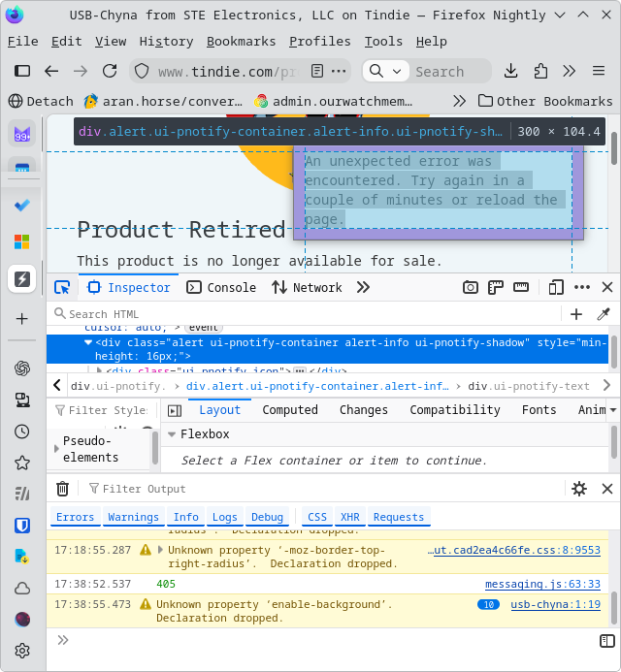Open the Profiles menu
This screenshot has width=621, height=672.
320,42
